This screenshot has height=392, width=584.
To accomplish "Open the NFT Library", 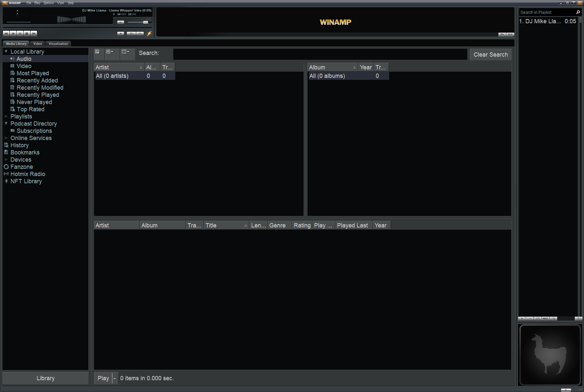I will coord(26,181).
